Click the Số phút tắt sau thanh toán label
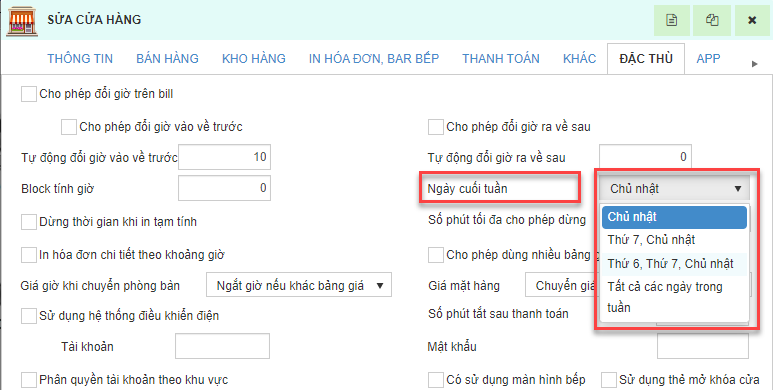Screen dimensions: 773x390 tap(498, 314)
